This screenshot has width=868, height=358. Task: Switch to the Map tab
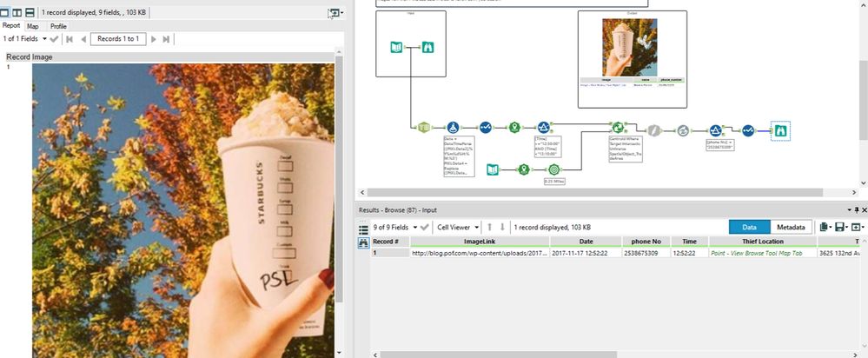(33, 26)
